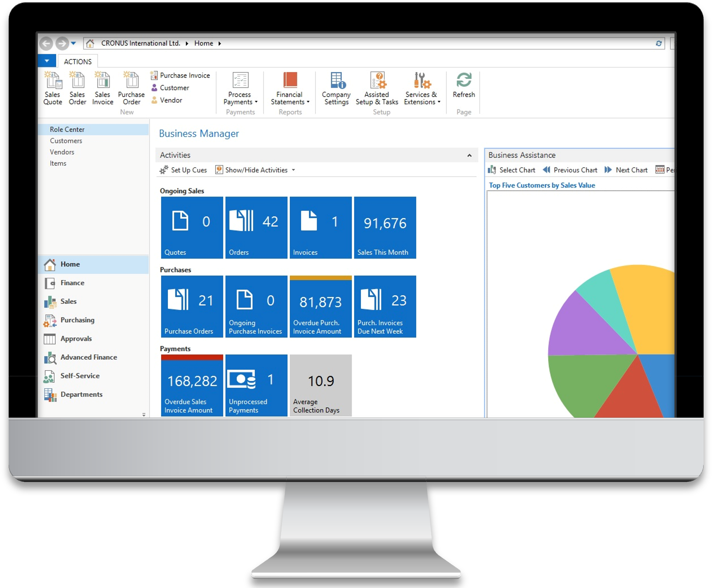The image size is (715, 588).
Task: Open the Approvals navigation section
Action: pos(94,339)
